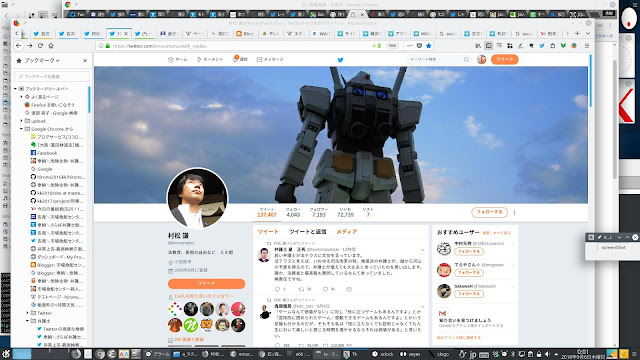
Task: Click the Twitter search magnifier icon
Action: point(466,60)
